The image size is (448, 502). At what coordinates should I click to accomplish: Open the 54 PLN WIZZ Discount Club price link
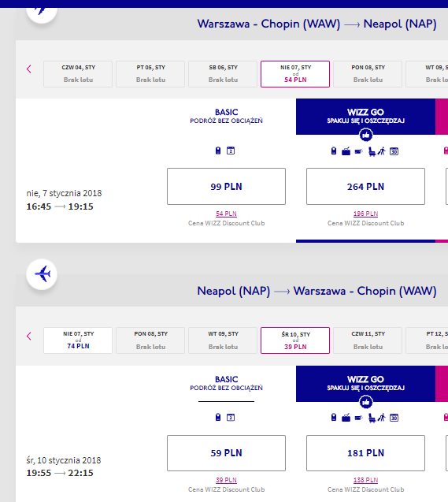(x=226, y=214)
